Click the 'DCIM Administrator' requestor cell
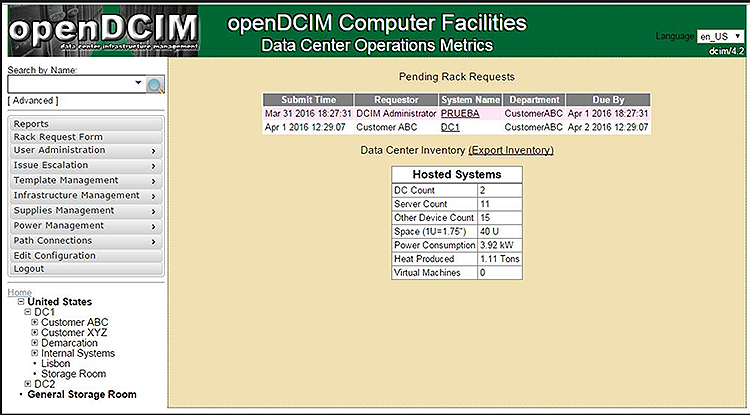 pyautogui.click(x=396, y=114)
